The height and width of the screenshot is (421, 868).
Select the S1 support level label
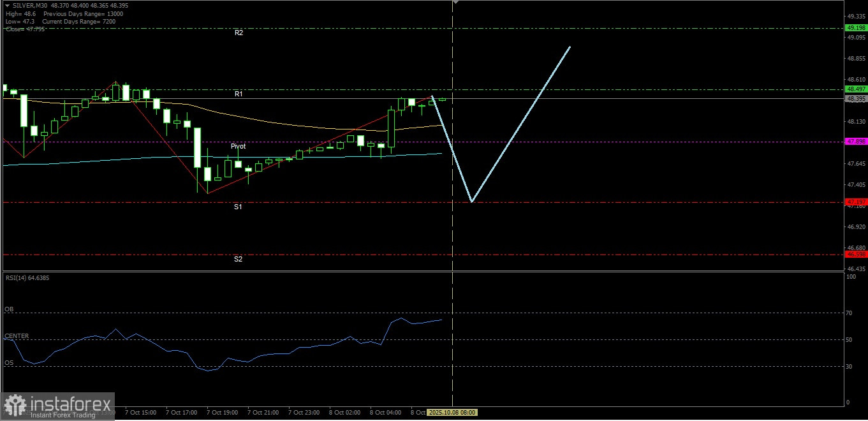coord(238,207)
